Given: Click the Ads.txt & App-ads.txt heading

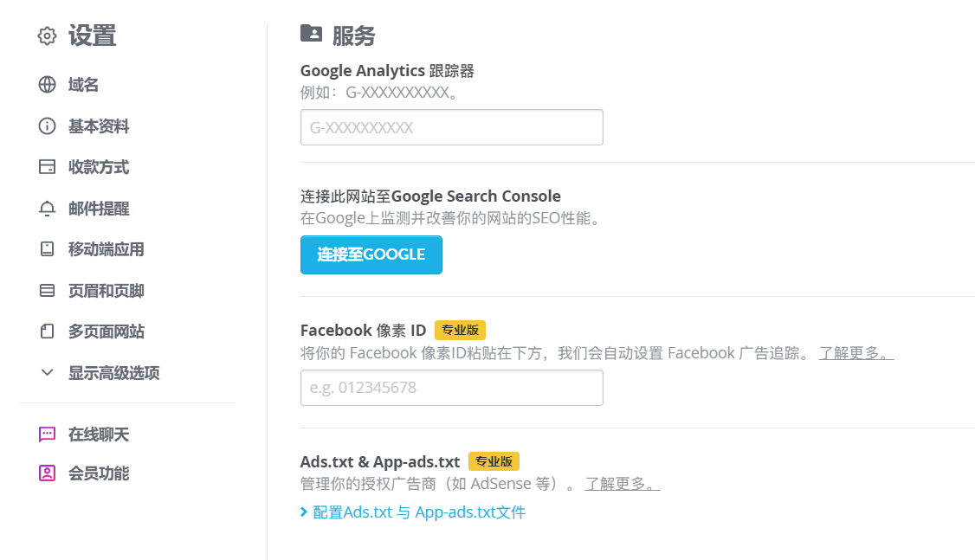Looking at the screenshot, I should click(x=380, y=462).
